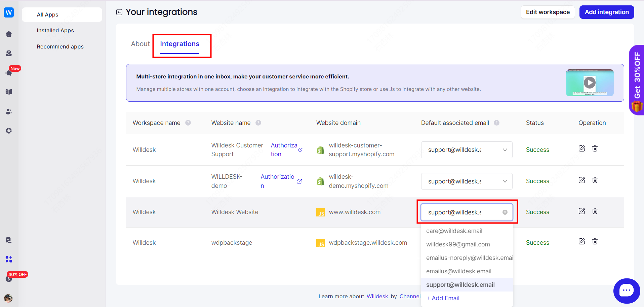Viewport: 644px width, 307px height.
Task: Click the wdpbackstage.willdesk.com domain text
Action: pos(368,243)
